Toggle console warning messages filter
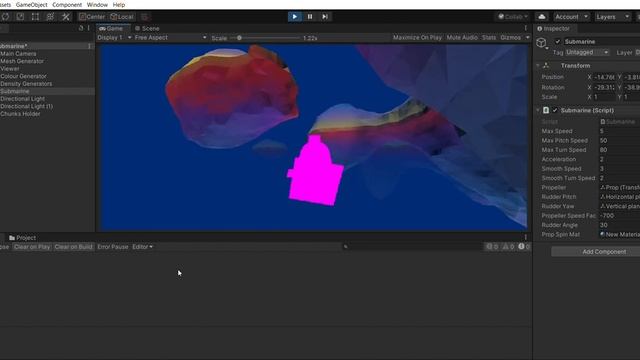 [x=508, y=247]
